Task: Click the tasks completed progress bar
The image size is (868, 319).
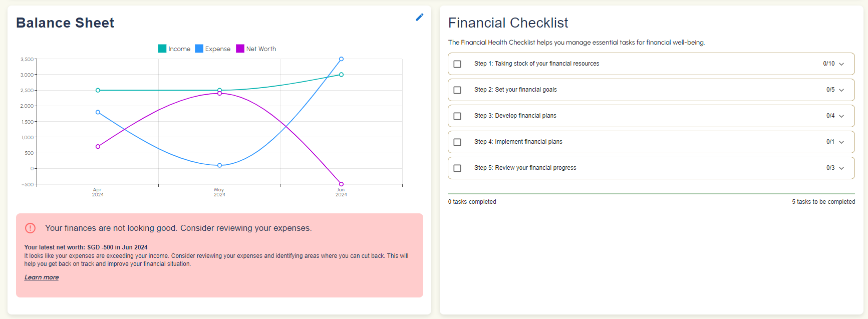Action: click(651, 193)
